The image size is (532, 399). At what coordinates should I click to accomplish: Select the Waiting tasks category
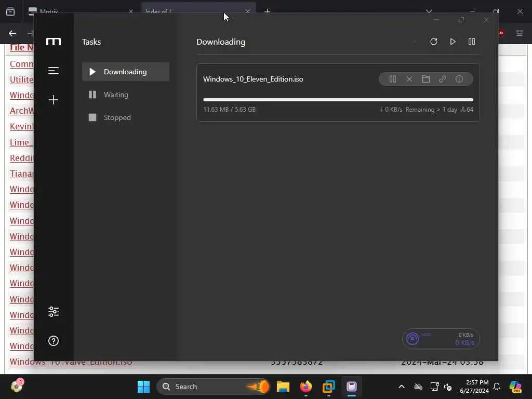tap(126, 95)
